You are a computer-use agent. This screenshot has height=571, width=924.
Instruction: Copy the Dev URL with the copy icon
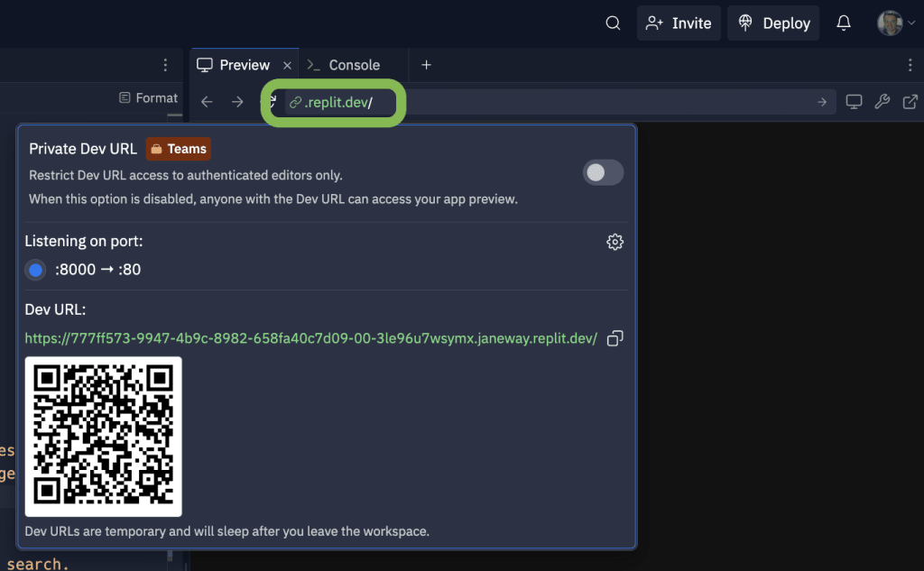(x=614, y=338)
